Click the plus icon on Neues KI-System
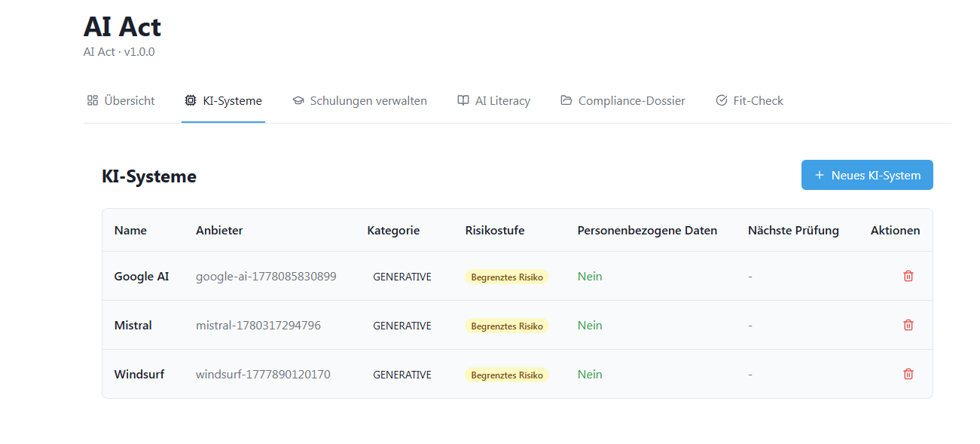 coord(820,175)
